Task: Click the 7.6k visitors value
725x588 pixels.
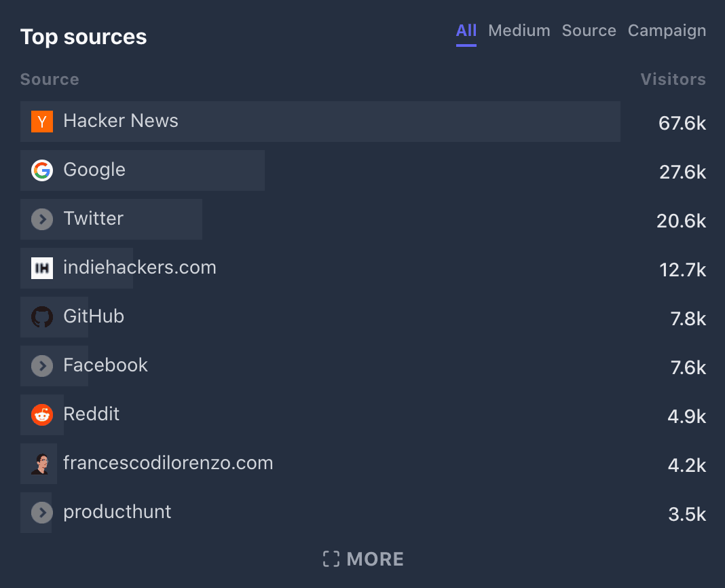Action: click(688, 368)
